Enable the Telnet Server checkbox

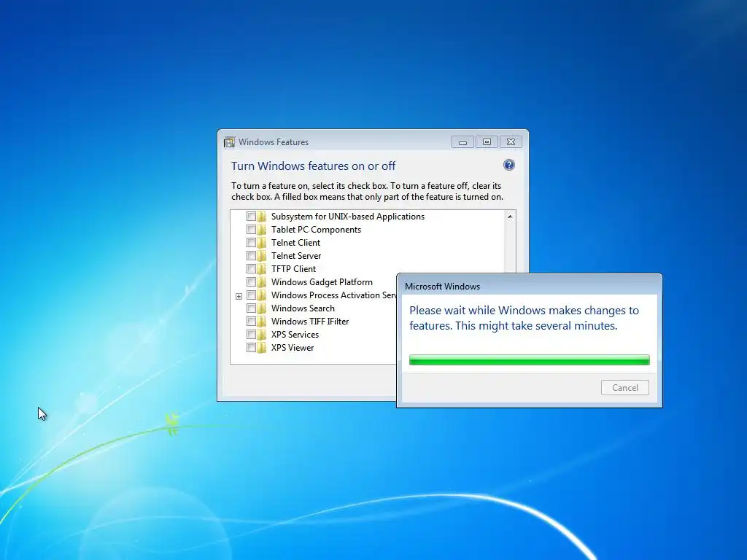click(x=251, y=256)
